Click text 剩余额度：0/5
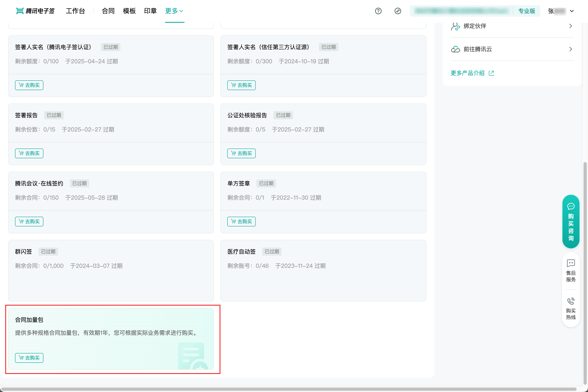This screenshot has width=588, height=392. click(x=246, y=129)
